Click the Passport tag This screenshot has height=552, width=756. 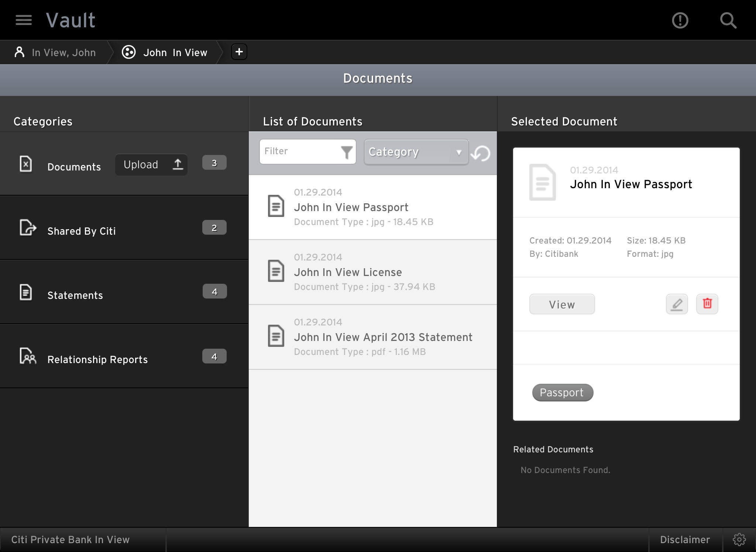[x=563, y=392]
